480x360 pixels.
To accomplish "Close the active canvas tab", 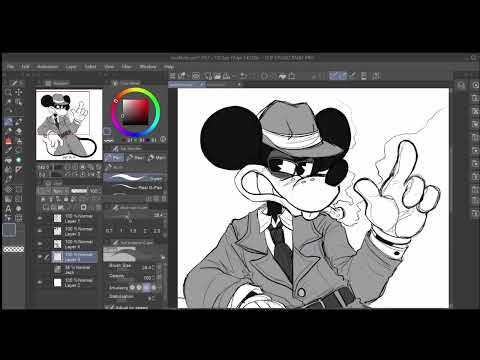I will pos(202,85).
